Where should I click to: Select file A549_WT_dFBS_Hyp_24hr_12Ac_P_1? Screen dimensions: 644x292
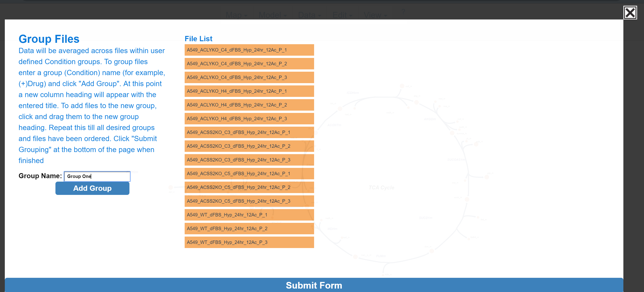(x=249, y=215)
